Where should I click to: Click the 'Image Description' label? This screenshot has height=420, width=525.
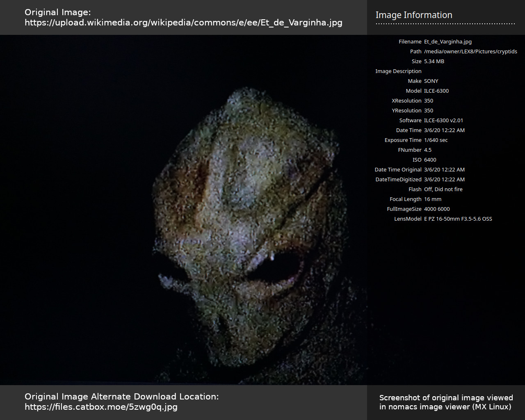(398, 71)
